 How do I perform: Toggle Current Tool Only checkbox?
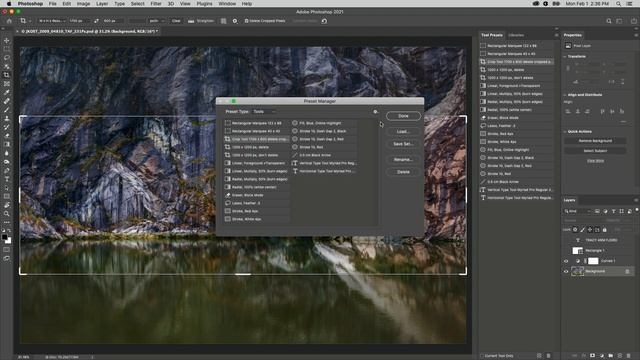pyautogui.click(x=482, y=356)
